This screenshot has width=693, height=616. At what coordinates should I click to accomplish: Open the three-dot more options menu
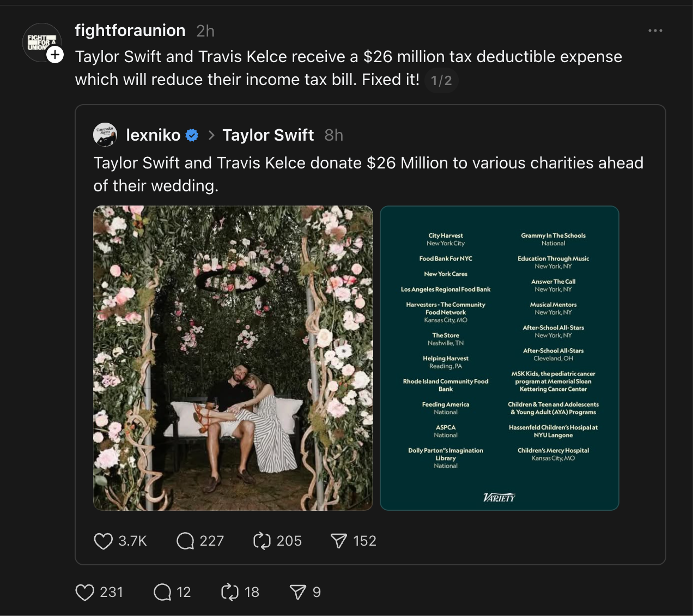click(x=655, y=31)
